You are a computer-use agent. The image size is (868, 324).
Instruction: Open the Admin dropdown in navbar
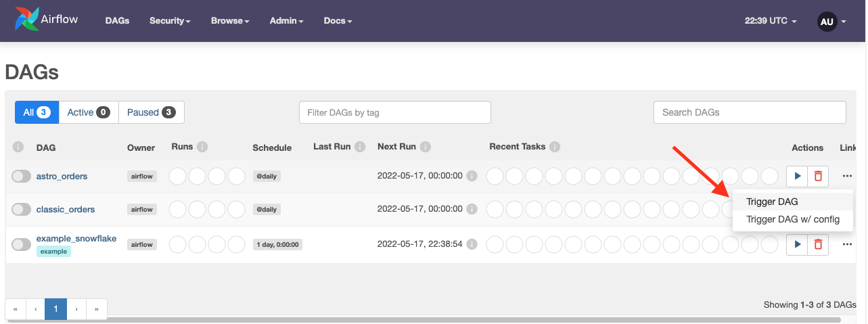coord(286,21)
